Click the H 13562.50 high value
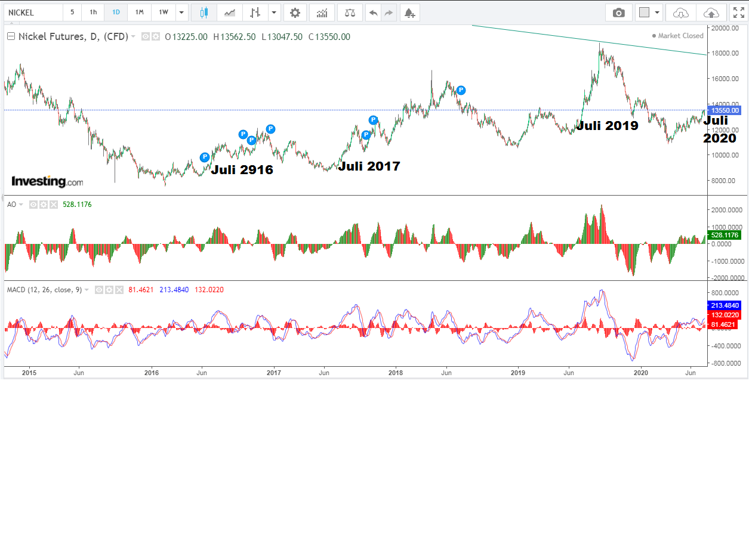The height and width of the screenshot is (560, 749). (234, 36)
